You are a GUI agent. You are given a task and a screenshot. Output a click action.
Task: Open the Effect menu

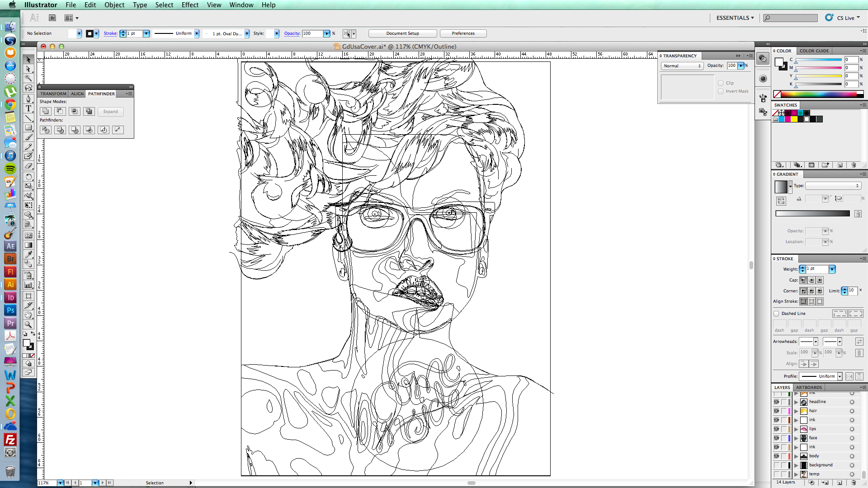pos(190,5)
